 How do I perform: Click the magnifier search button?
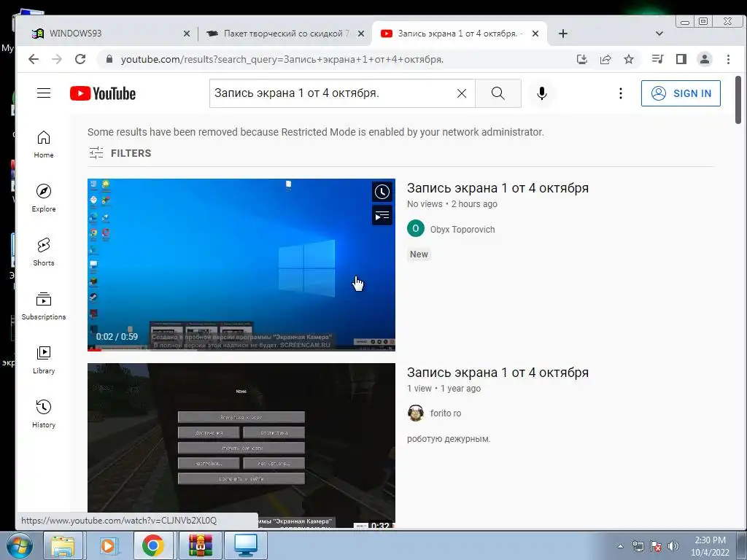pyautogui.click(x=498, y=93)
